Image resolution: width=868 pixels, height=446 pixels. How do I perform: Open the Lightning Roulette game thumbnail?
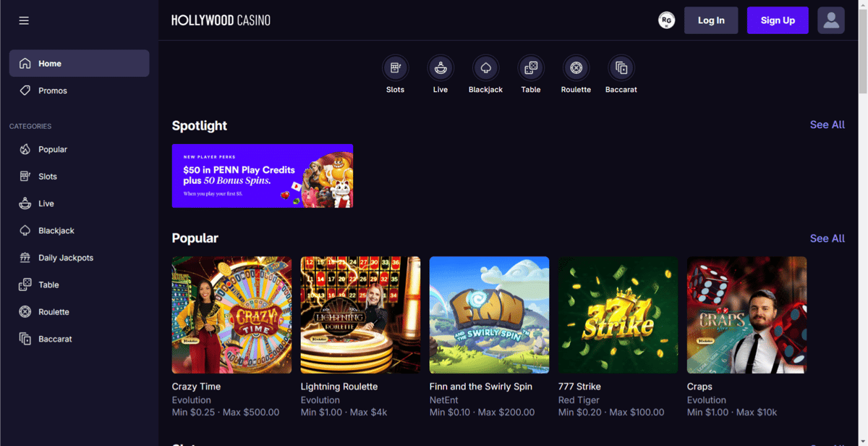pyautogui.click(x=361, y=315)
